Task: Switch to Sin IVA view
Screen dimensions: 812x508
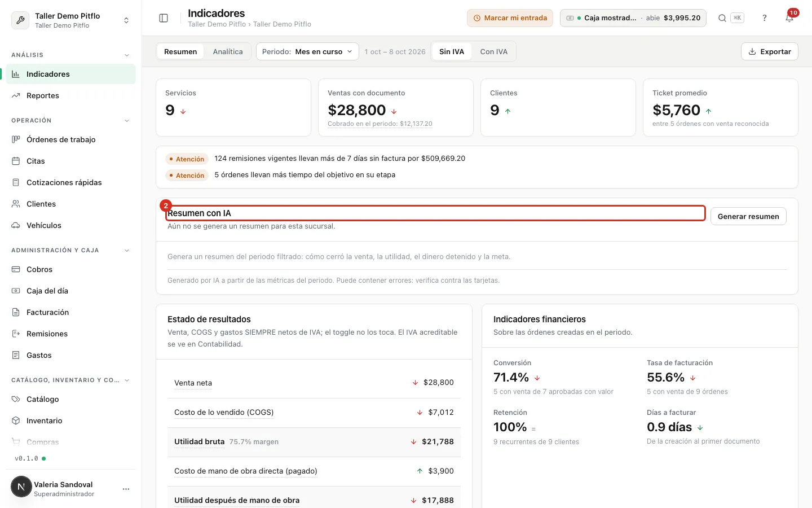Action: 452,51
